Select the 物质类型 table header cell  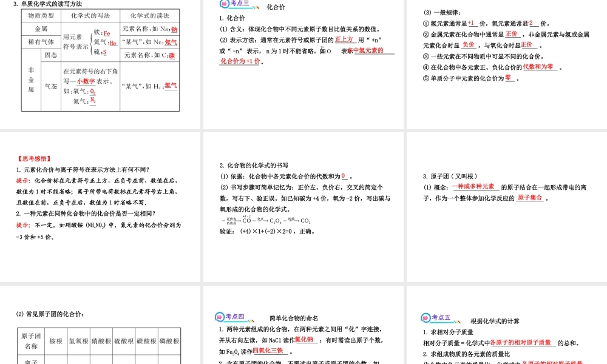(x=41, y=16)
